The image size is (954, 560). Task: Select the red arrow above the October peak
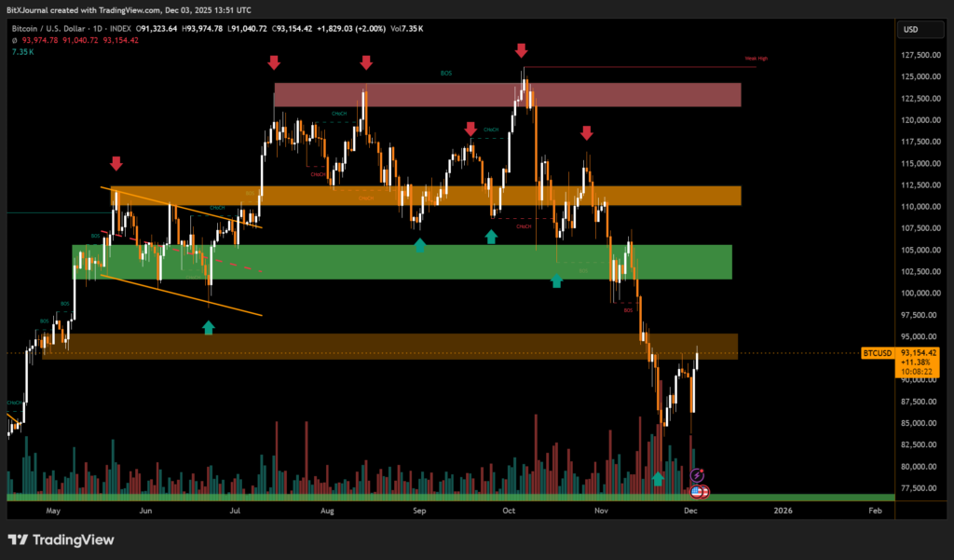click(x=522, y=50)
